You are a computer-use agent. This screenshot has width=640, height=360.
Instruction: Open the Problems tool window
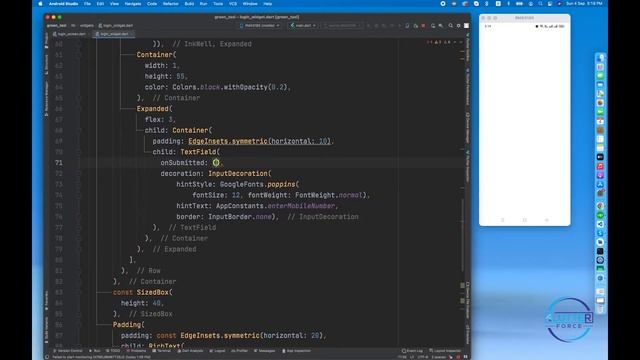pyautogui.click(x=136, y=351)
